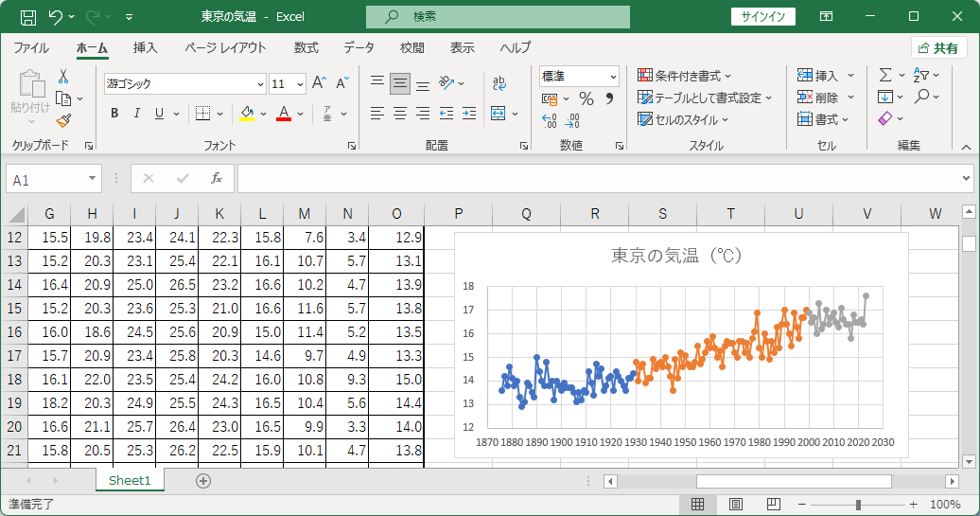The height and width of the screenshot is (516, 980).
Task: Click the 検索 search box
Action: [x=499, y=17]
